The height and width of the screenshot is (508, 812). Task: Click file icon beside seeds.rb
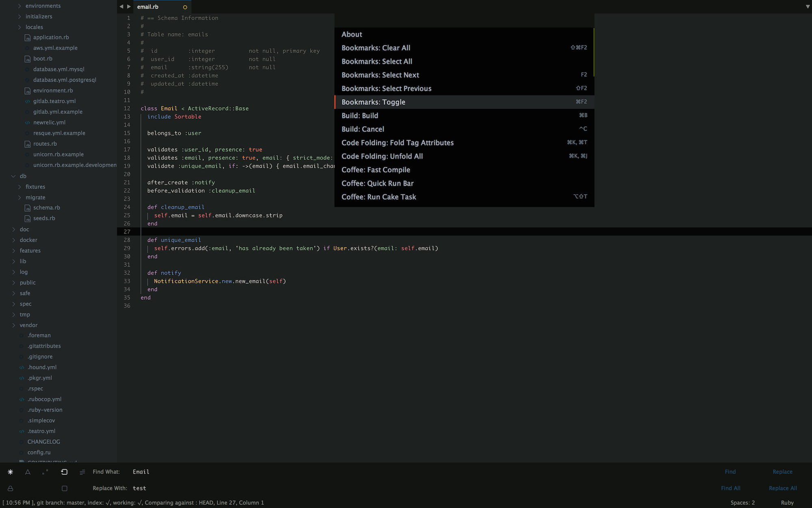click(28, 219)
